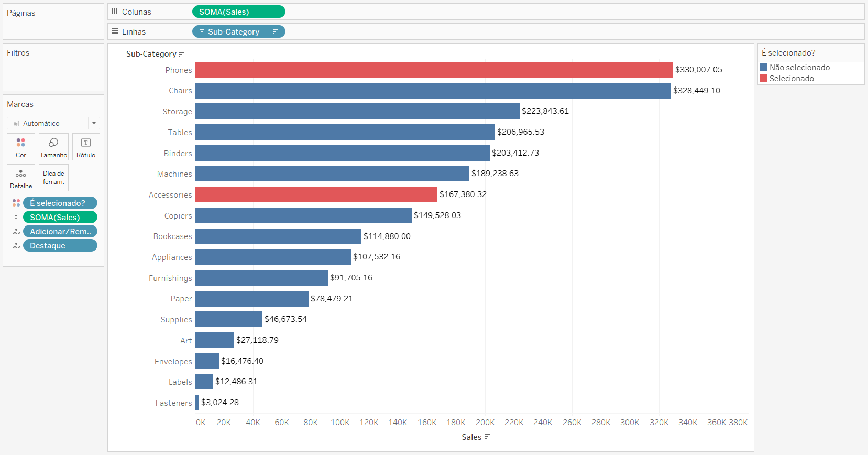Click the Phones row label
This screenshot has height=455, width=868.
179,70
